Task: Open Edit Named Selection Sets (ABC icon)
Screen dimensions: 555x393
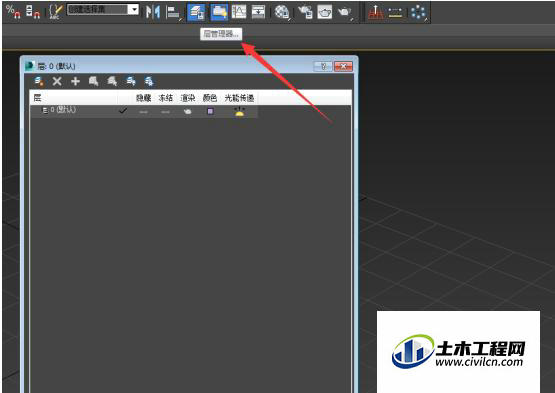Action: coord(56,12)
